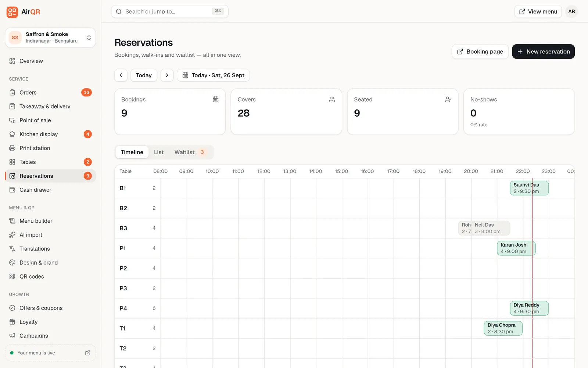
Task: Focus the Search or jump to field
Action: click(170, 11)
